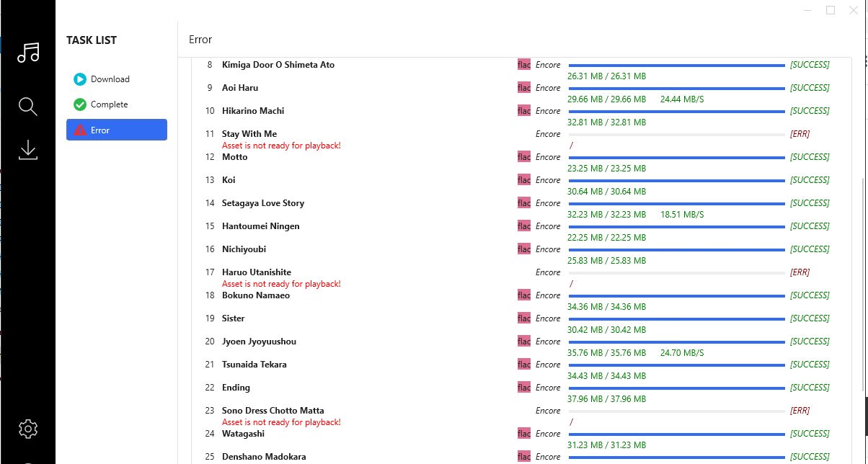Image resolution: width=868 pixels, height=464 pixels.
Task: Switch to the Complete tab
Action: tap(110, 104)
